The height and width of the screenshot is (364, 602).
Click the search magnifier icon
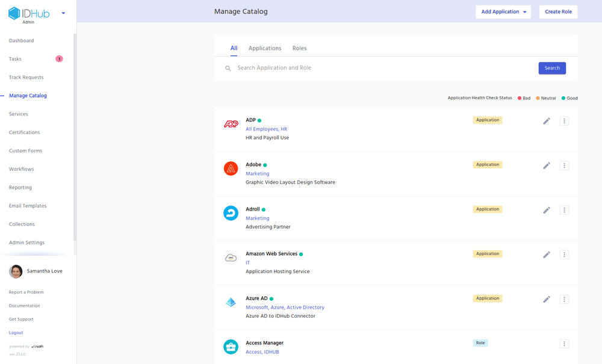(x=228, y=68)
